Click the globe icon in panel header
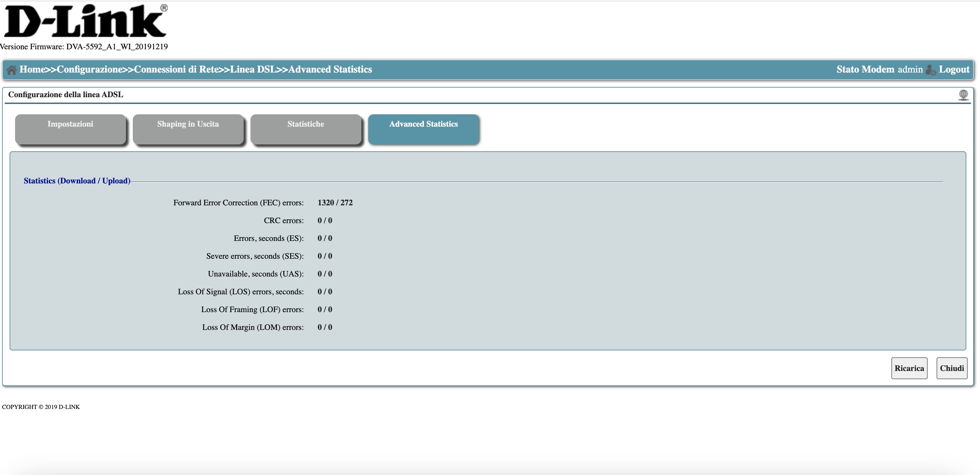The height and width of the screenshot is (475, 980). click(x=963, y=94)
